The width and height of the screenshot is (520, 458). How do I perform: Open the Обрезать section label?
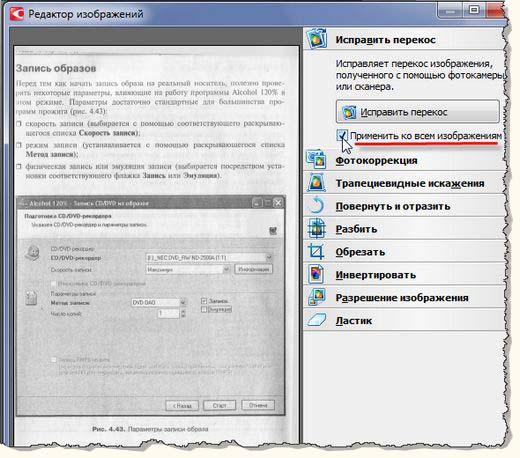tap(360, 252)
